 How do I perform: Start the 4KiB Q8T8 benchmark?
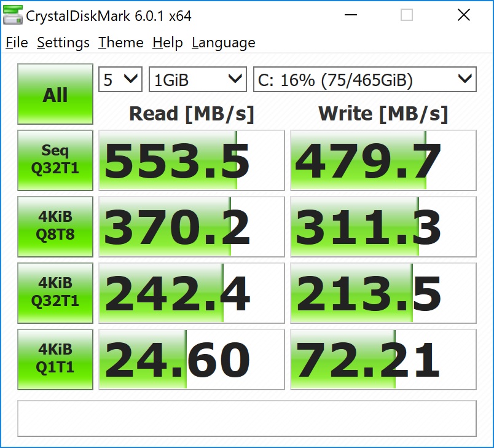(55, 227)
